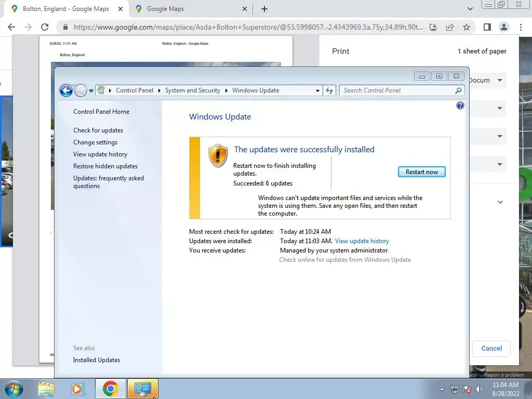Screen dimensions: 532x399
Task: Open Chrome profile avatar icon
Action: [504, 27]
